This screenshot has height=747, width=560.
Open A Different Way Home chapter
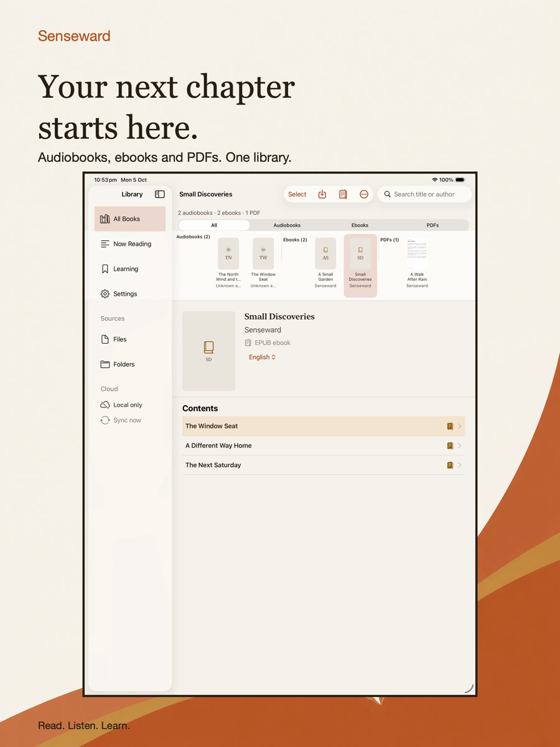click(324, 446)
